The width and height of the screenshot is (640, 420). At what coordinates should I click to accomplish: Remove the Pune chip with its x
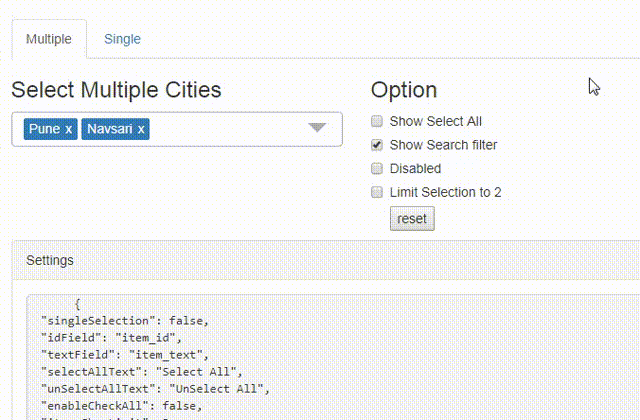68,129
